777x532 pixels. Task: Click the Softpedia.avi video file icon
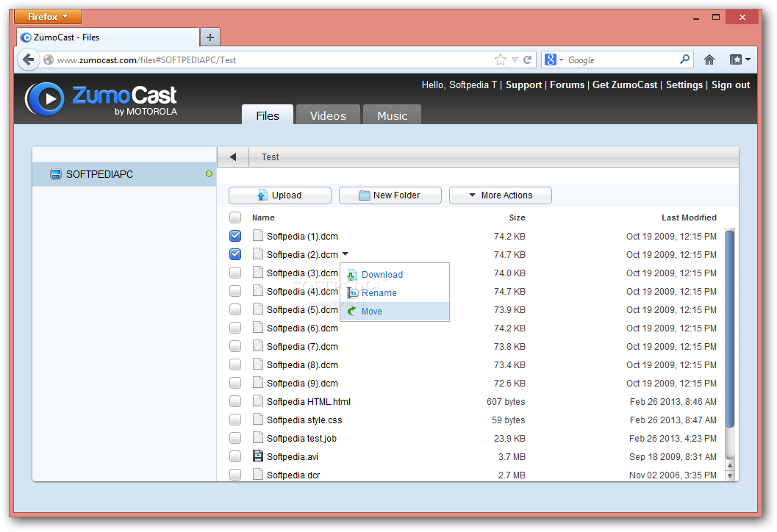pos(258,456)
